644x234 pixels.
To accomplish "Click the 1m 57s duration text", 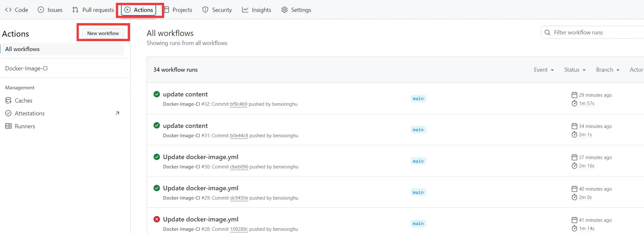I will (587, 104).
